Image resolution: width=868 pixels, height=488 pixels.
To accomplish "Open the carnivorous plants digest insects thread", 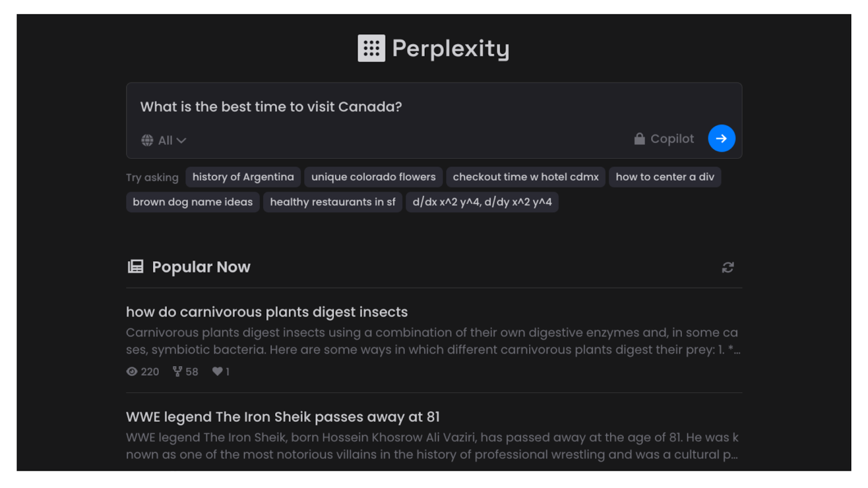I will tap(266, 312).
